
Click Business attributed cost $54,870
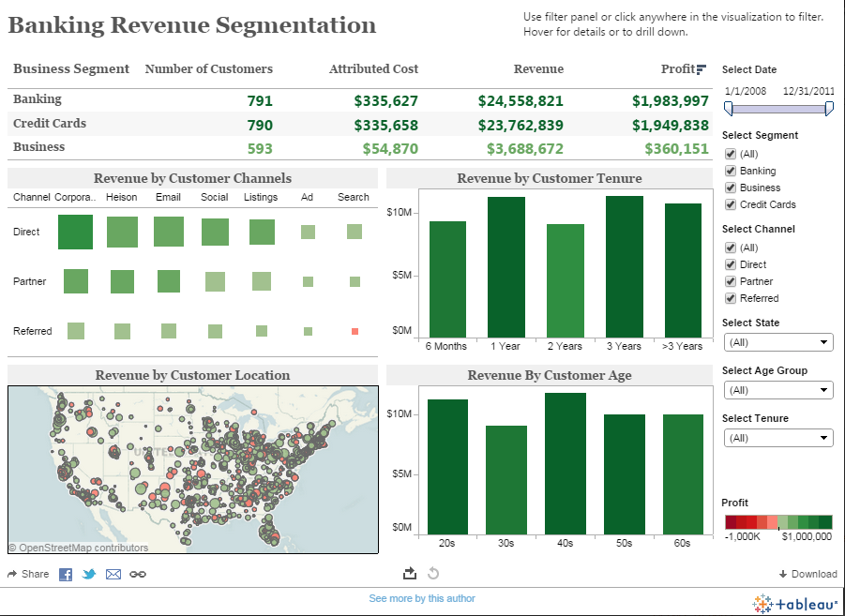[390, 149]
